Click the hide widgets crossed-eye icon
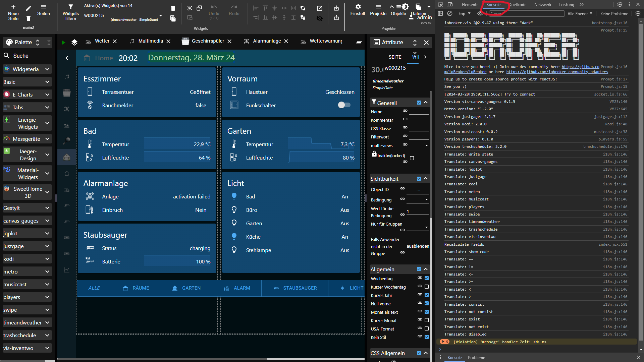 319,18
